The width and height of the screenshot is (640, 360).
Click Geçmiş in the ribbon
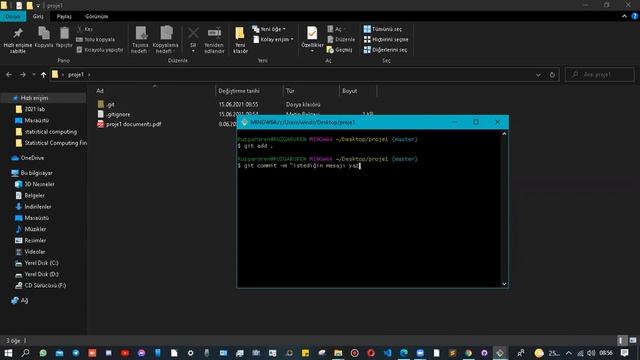coord(340,50)
